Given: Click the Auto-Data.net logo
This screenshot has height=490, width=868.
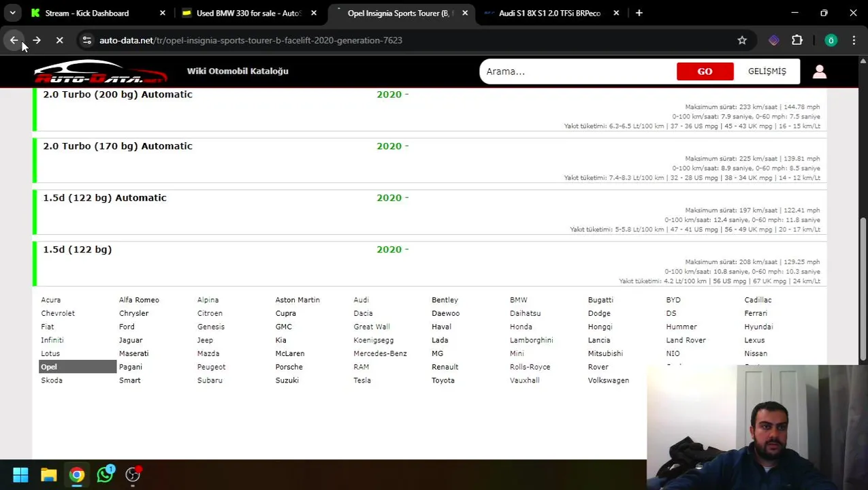Looking at the screenshot, I should [101, 71].
